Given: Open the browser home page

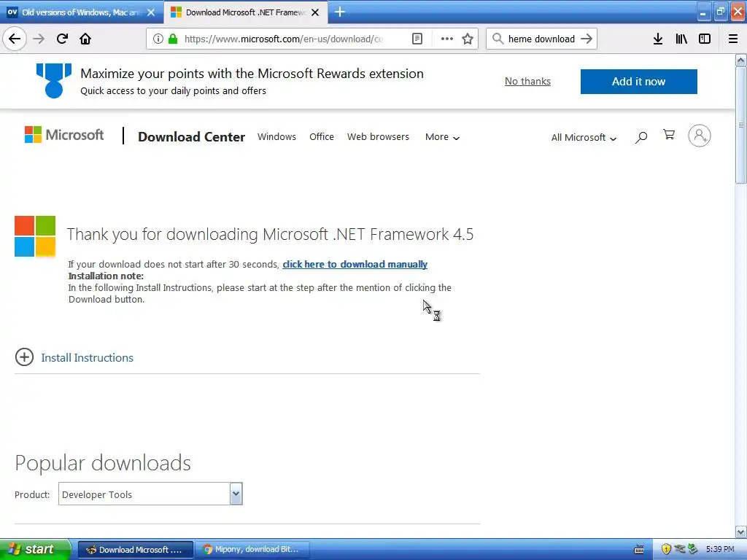Looking at the screenshot, I should [85, 39].
